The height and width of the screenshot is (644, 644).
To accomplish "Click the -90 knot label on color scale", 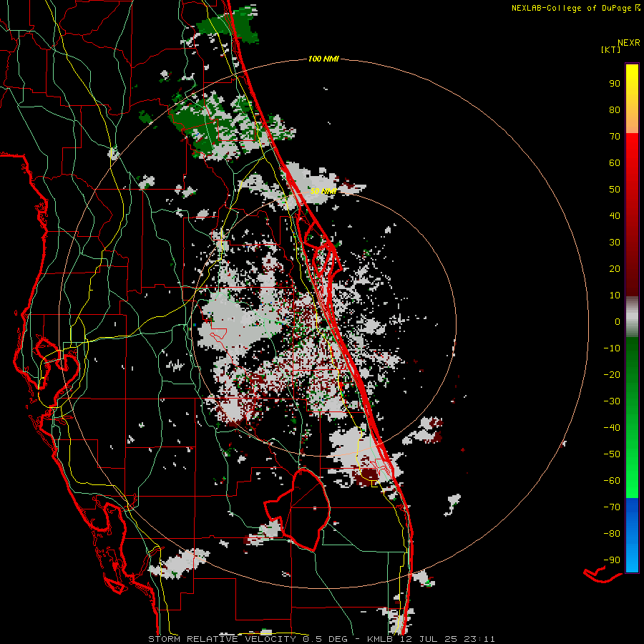I will pos(612,560).
